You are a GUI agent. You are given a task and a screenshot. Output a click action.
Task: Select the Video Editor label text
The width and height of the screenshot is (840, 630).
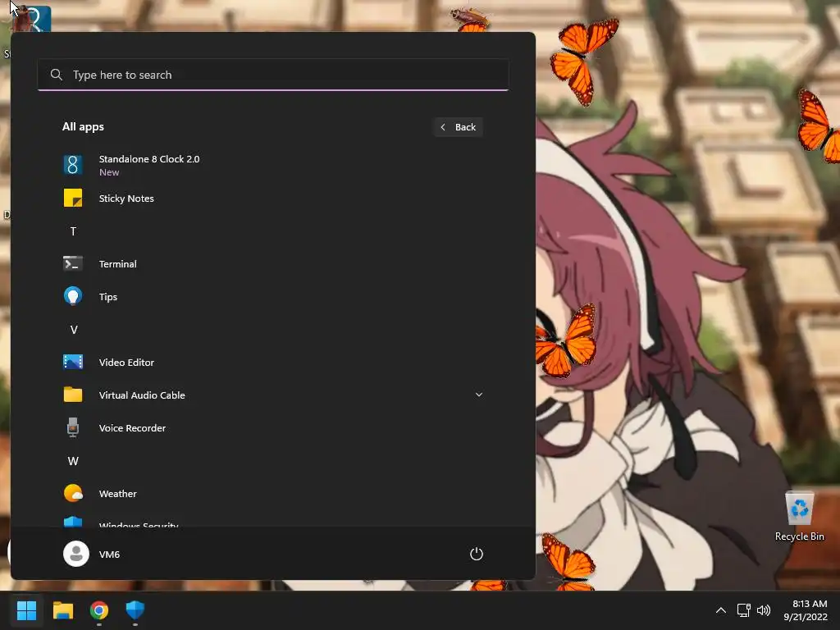pyautogui.click(x=126, y=363)
